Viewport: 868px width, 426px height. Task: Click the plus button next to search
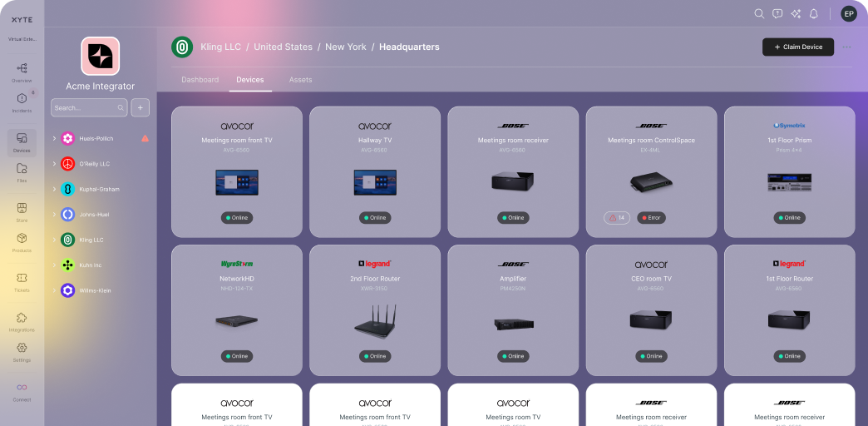pos(140,108)
